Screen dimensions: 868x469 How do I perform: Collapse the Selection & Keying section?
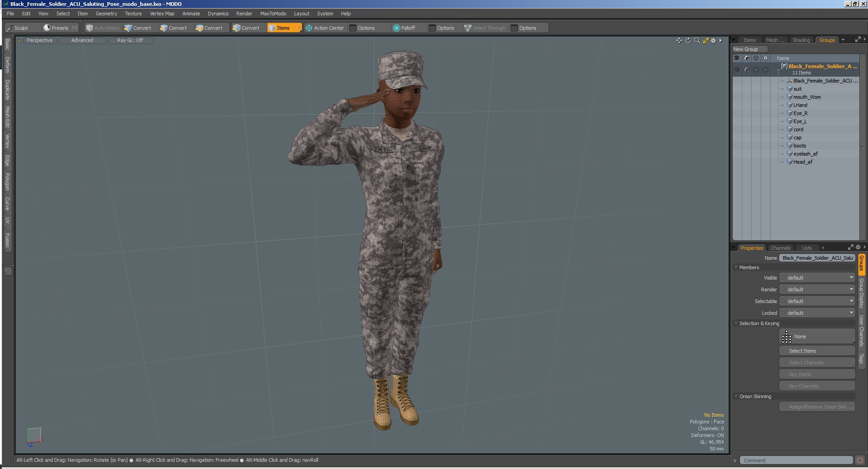[x=736, y=323]
